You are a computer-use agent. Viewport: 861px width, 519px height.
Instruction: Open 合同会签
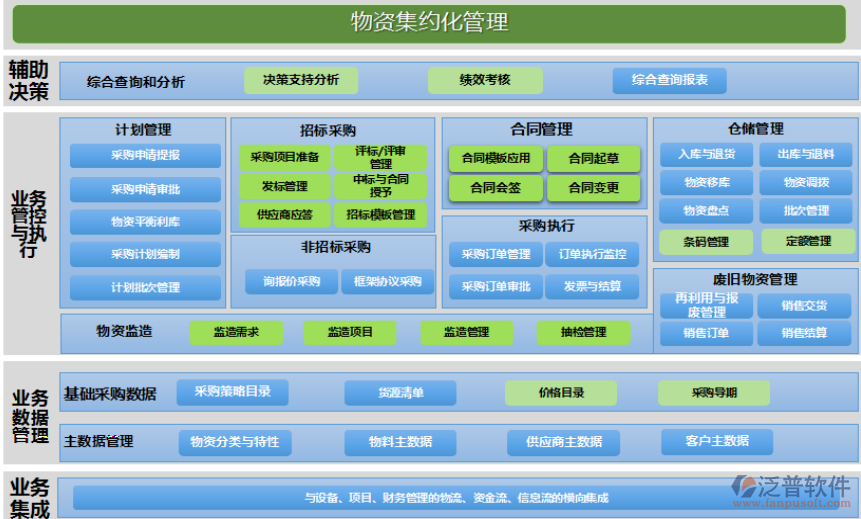tap(496, 188)
